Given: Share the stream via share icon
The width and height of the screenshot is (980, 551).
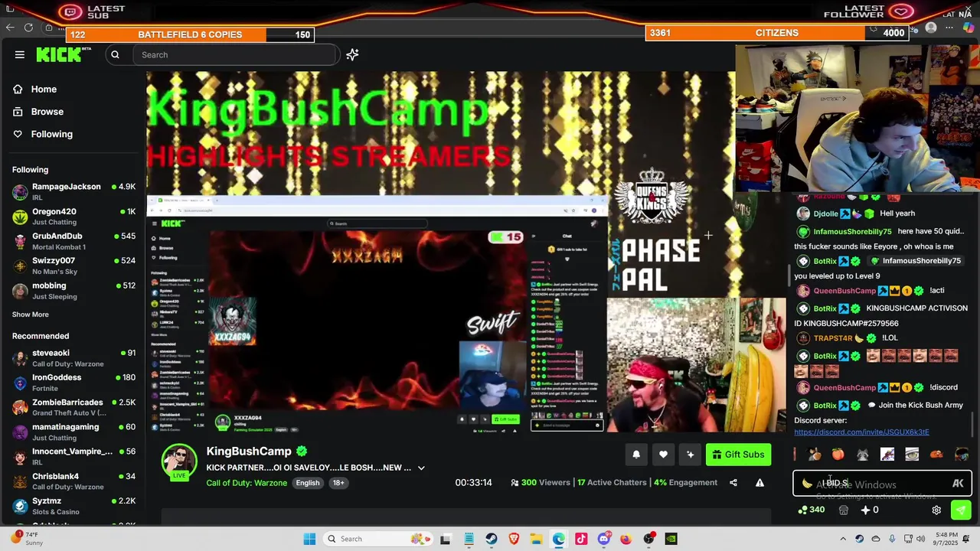Looking at the screenshot, I should (733, 483).
